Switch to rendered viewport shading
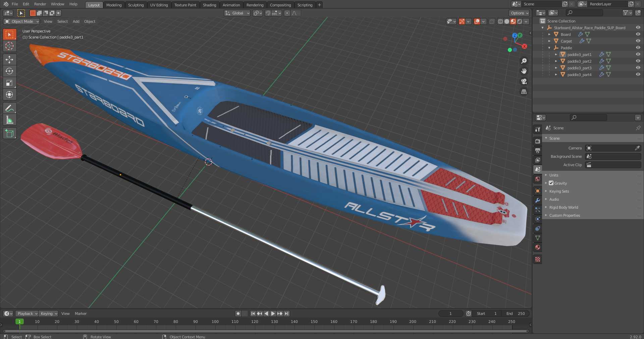This screenshot has width=644, height=339. tap(520, 21)
